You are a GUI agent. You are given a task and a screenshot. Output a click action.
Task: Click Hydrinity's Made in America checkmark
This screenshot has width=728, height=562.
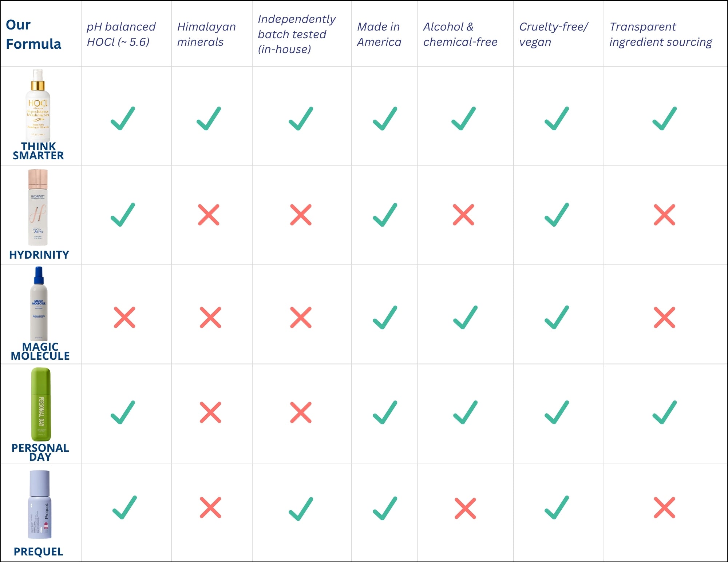click(x=385, y=215)
